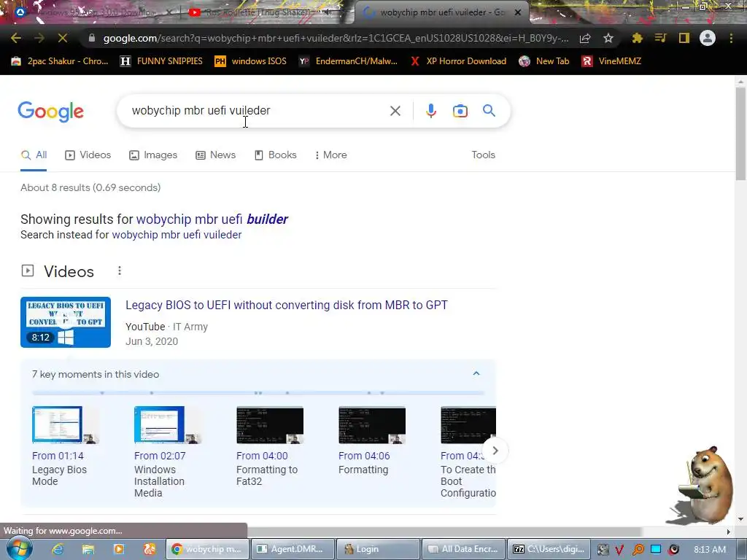Open the 2pac Shakur bookmark
This screenshot has width=747, height=560.
(60, 61)
